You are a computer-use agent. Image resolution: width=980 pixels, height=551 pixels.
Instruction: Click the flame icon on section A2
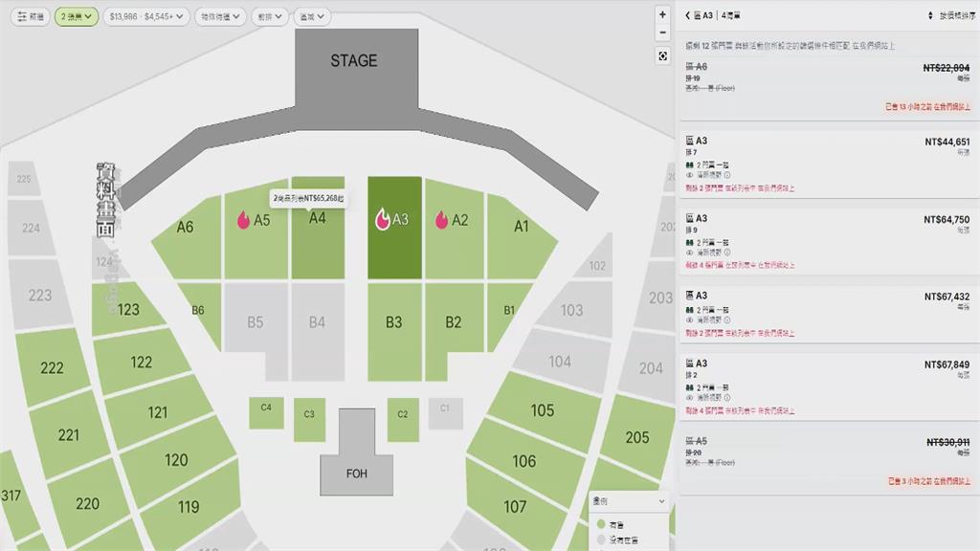pyautogui.click(x=441, y=220)
